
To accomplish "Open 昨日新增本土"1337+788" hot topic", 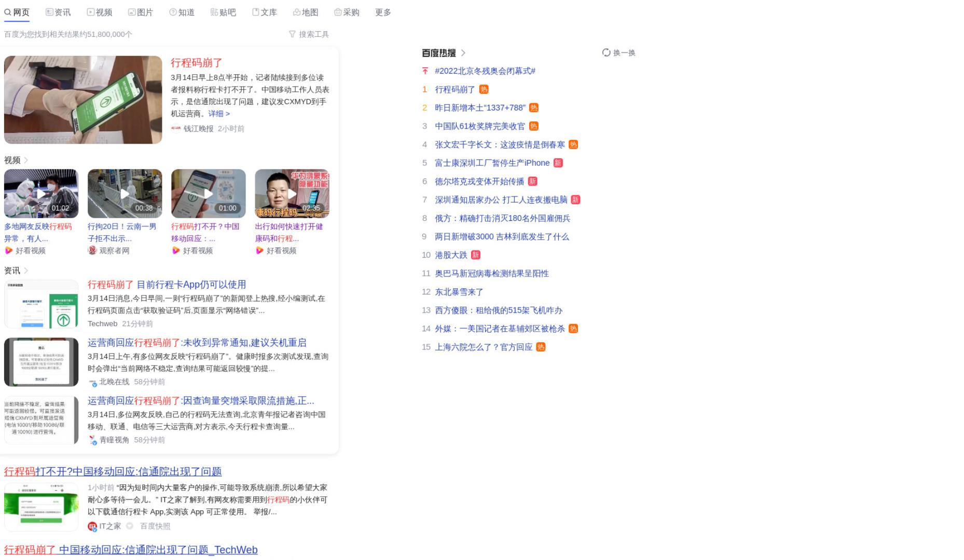I will 480,108.
